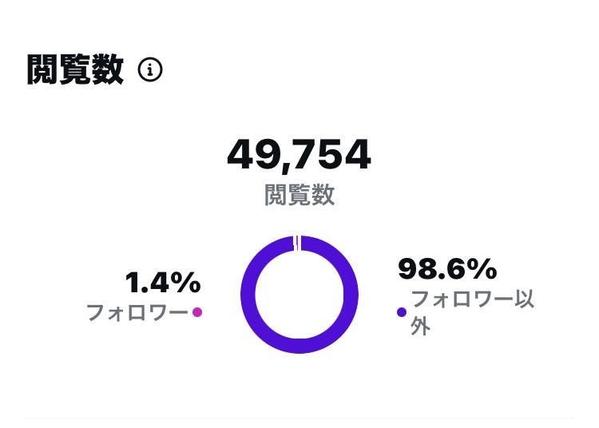Tap the right arc of the purple ring
Image resolution: width=599 pixels, height=428 pixels.
tap(351, 295)
